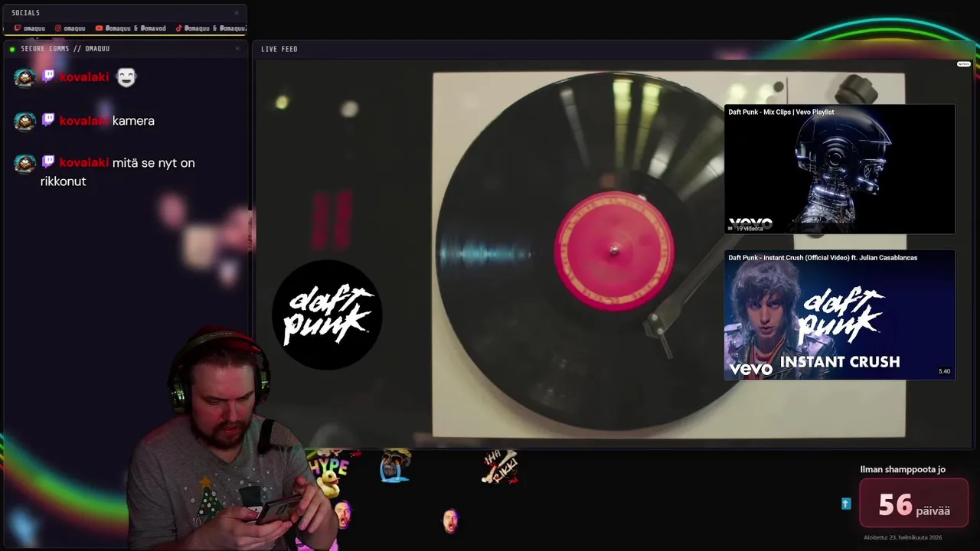
Task: Click the Vevo logo on the Mix Clips thumbnail
Action: pyautogui.click(x=750, y=223)
